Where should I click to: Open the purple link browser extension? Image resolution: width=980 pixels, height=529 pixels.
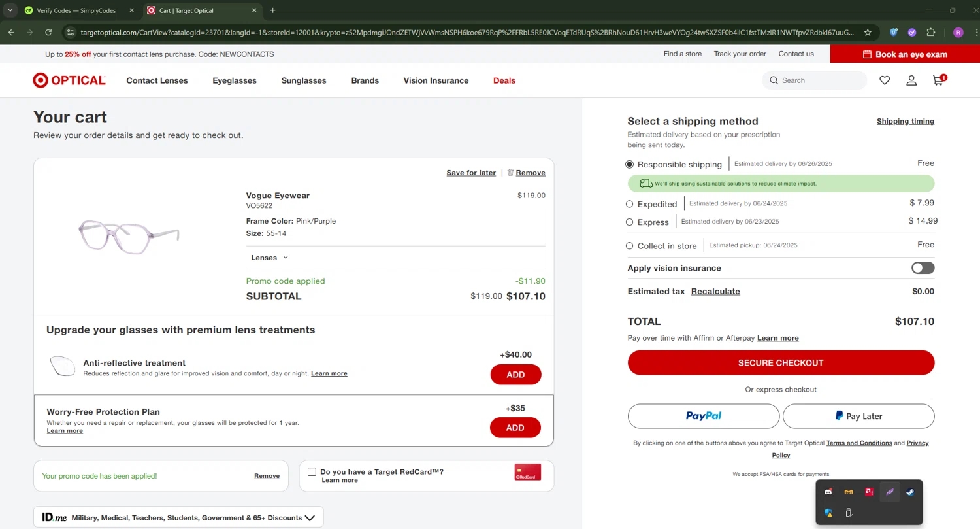coord(912,32)
